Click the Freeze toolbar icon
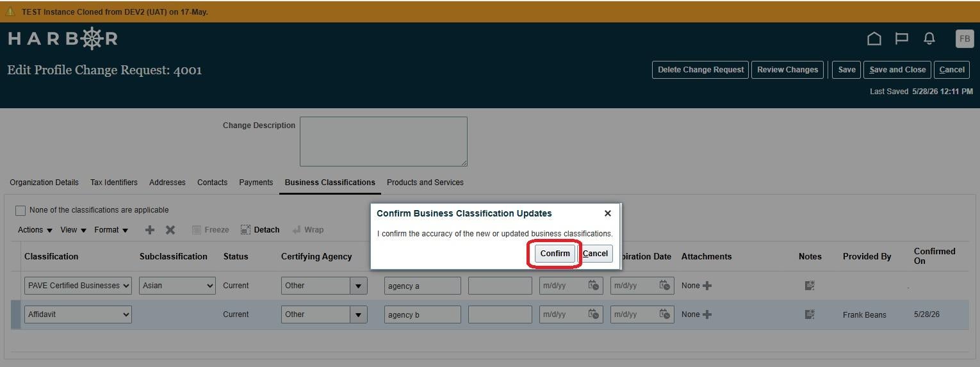The image size is (980, 367). [210, 230]
